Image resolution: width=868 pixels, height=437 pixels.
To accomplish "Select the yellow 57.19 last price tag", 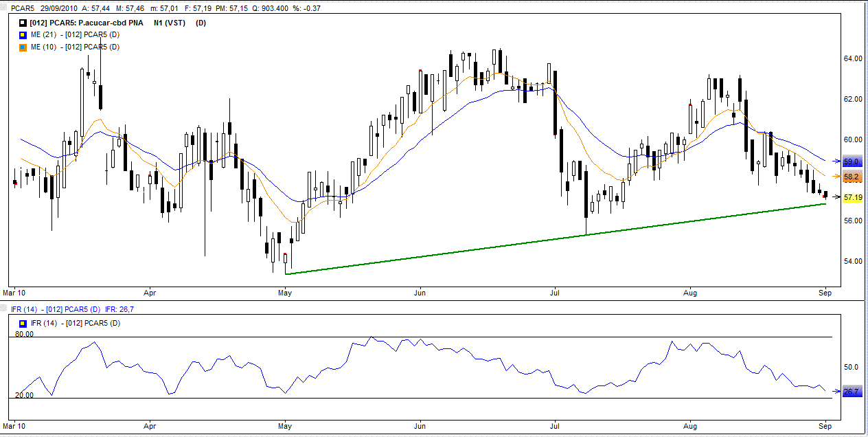I will click(852, 197).
